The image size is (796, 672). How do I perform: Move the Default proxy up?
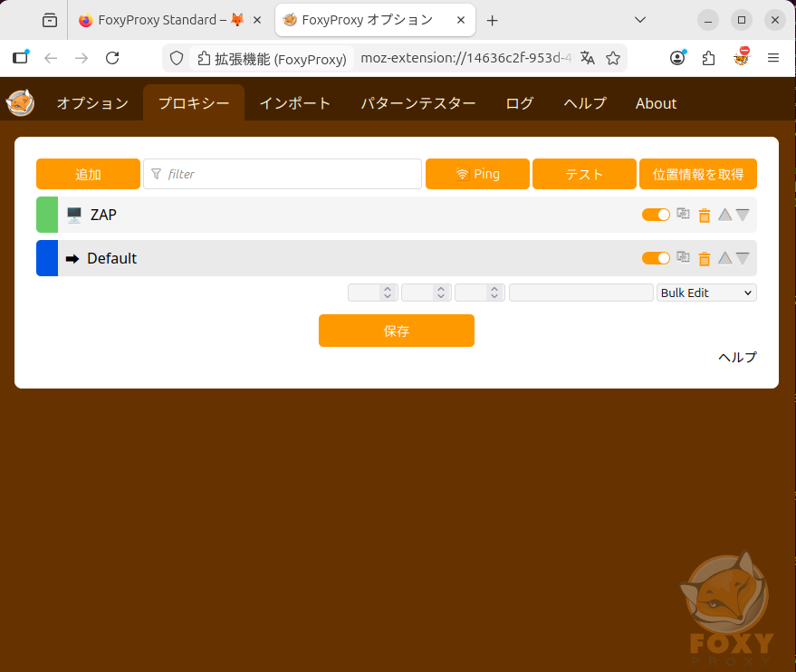[x=725, y=258]
